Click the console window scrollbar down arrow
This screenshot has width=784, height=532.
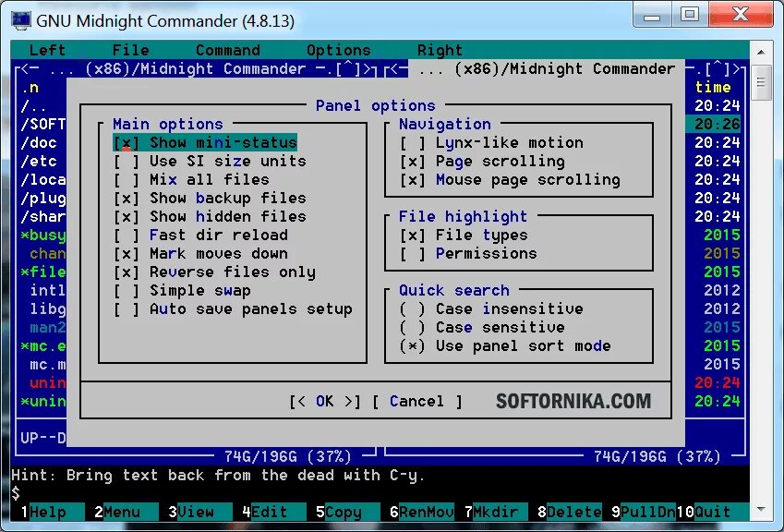761,509
